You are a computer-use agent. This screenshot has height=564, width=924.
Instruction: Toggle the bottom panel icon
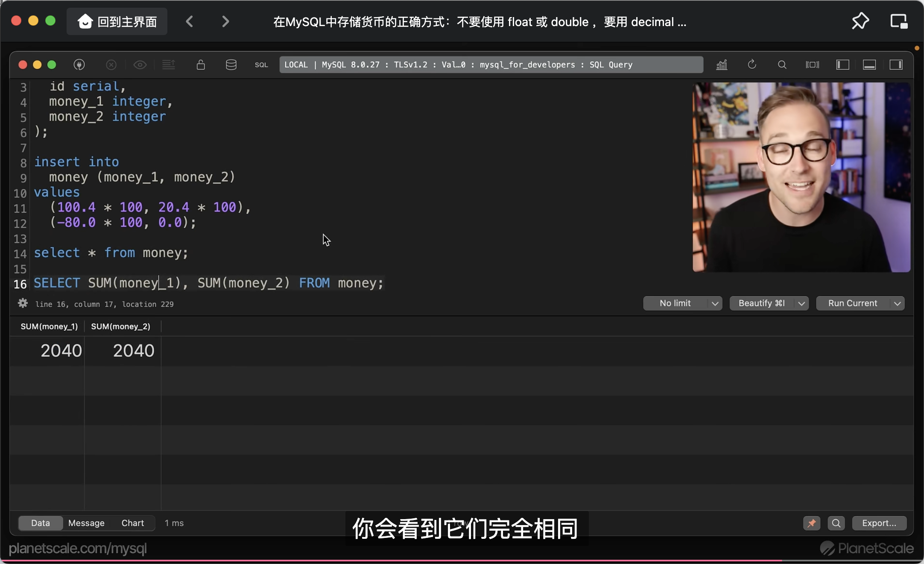[x=869, y=65]
